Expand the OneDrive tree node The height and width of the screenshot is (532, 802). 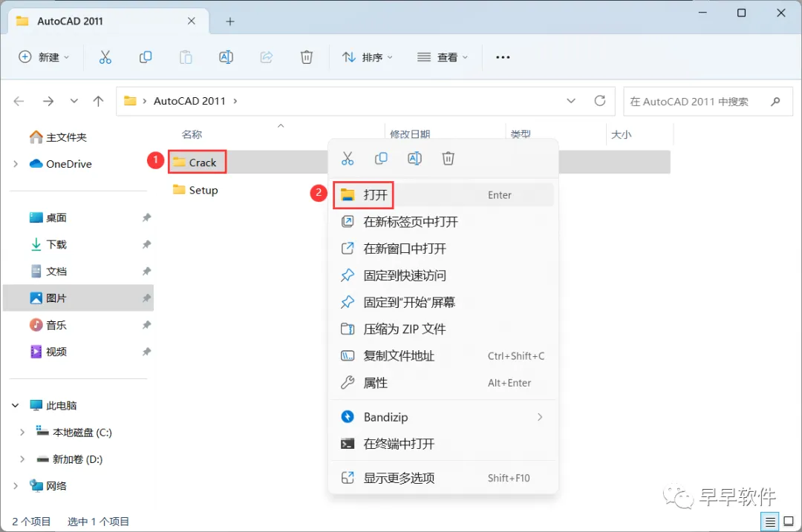point(16,164)
